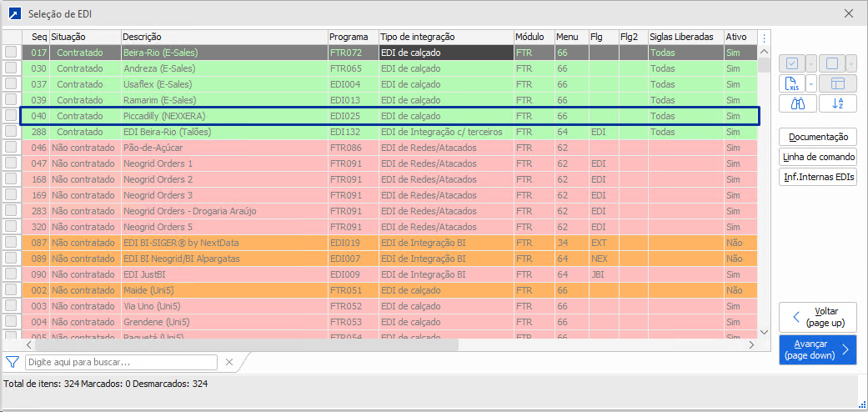868x412 pixels.
Task: Sort by the Descrição column header
Action: 224,37
